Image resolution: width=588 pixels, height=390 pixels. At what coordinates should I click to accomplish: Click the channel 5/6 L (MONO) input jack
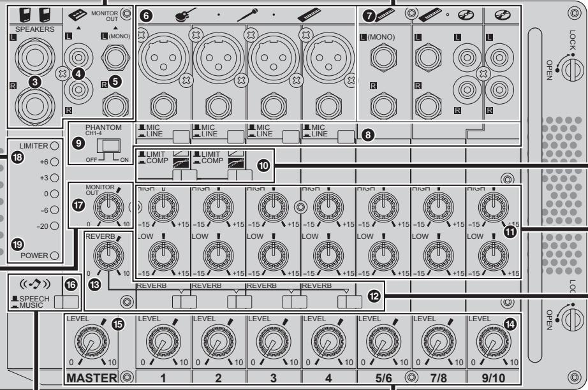click(384, 57)
